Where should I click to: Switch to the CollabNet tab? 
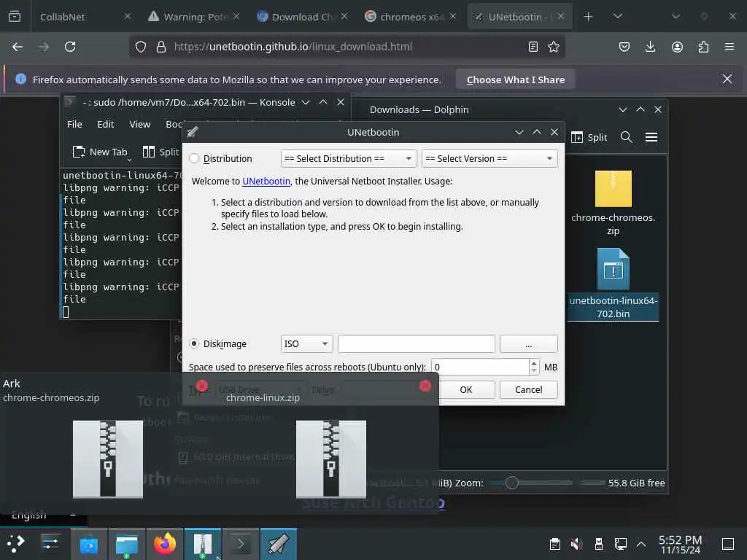tap(85, 17)
